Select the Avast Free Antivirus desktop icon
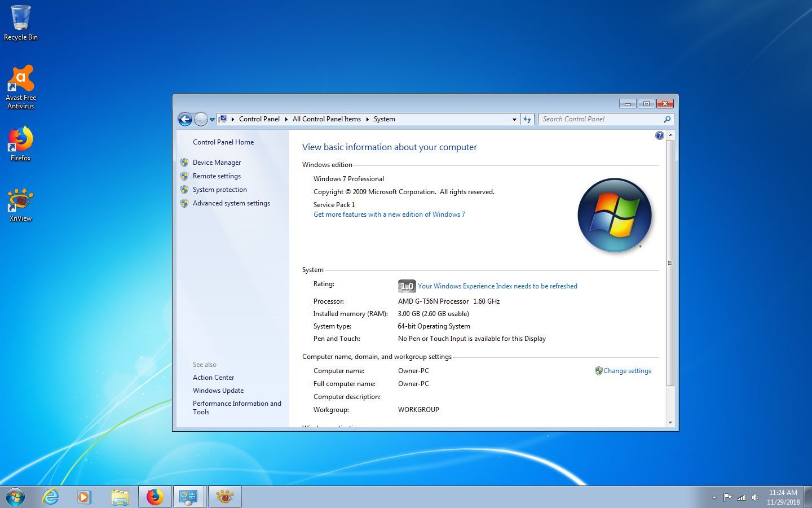The width and height of the screenshot is (812, 508). click(21, 87)
